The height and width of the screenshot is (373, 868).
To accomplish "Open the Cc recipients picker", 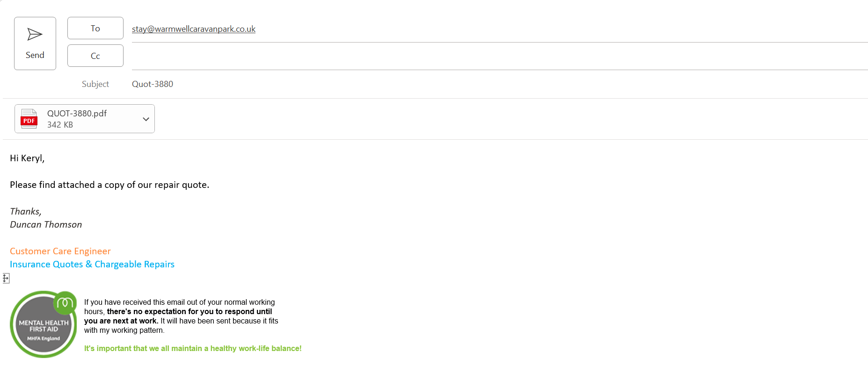I will click(95, 56).
